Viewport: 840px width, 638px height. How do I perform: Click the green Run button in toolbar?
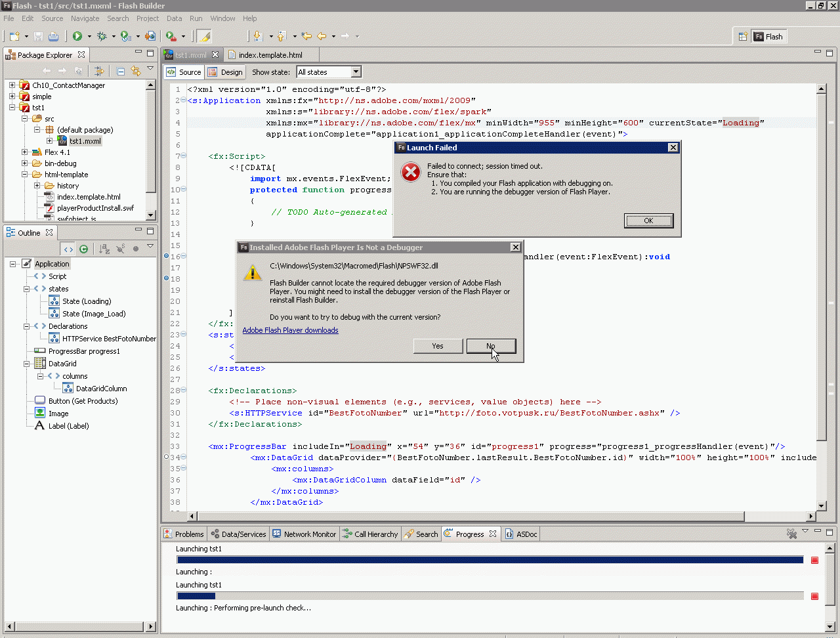(77, 36)
